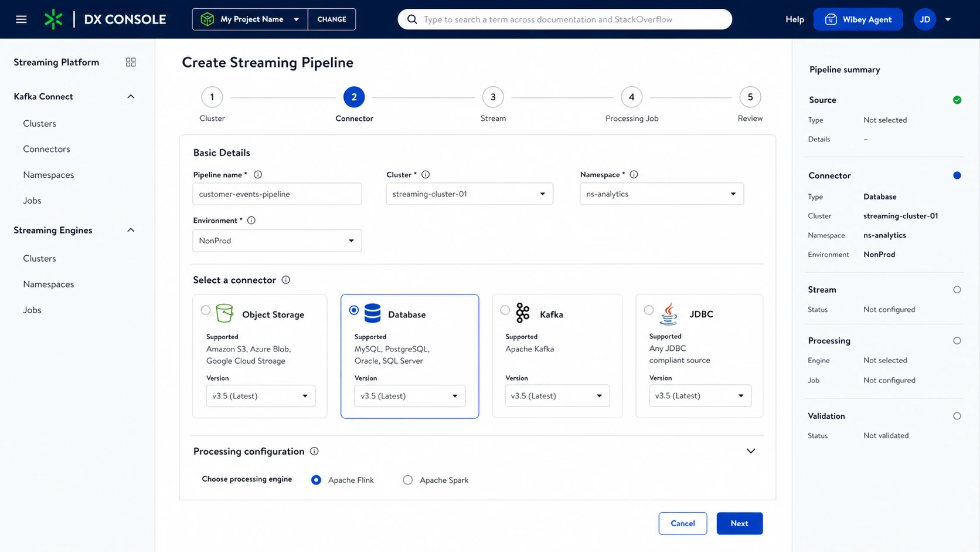
Task: Select the Kafka connector radio
Action: (x=505, y=310)
